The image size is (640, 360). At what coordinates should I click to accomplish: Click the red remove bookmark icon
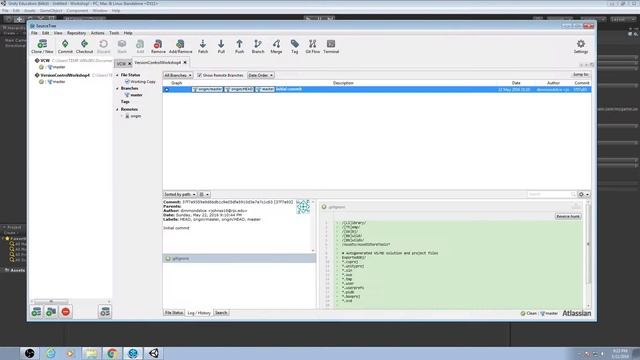[66, 312]
